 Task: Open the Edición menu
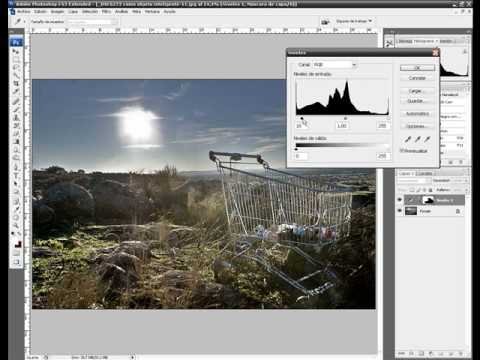pos(40,12)
